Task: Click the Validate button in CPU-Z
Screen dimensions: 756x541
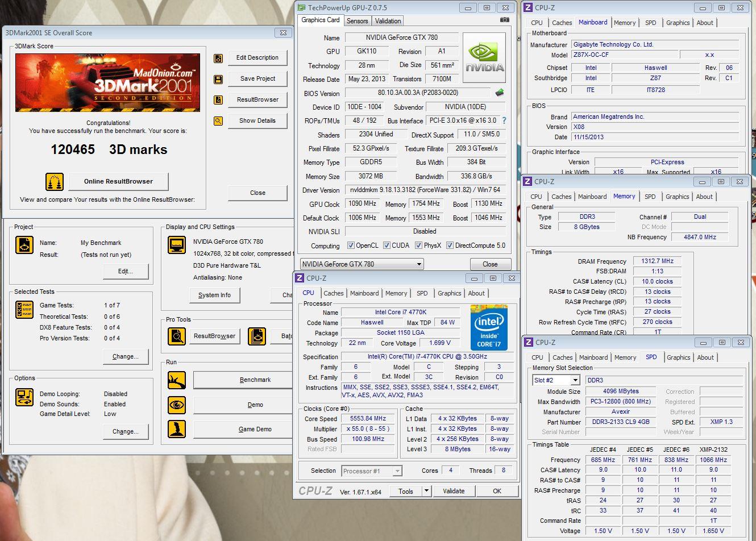Action: coord(454,491)
